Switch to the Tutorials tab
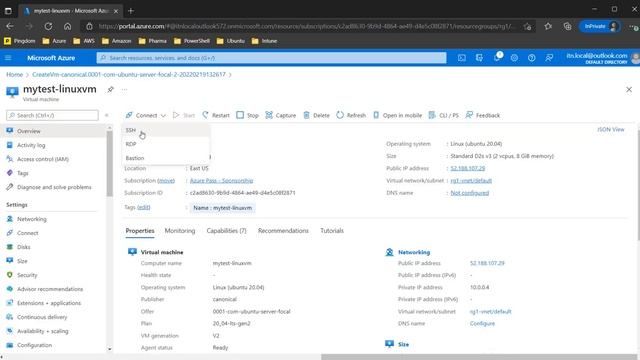Viewport: 640px width, 360px height. 332,231
